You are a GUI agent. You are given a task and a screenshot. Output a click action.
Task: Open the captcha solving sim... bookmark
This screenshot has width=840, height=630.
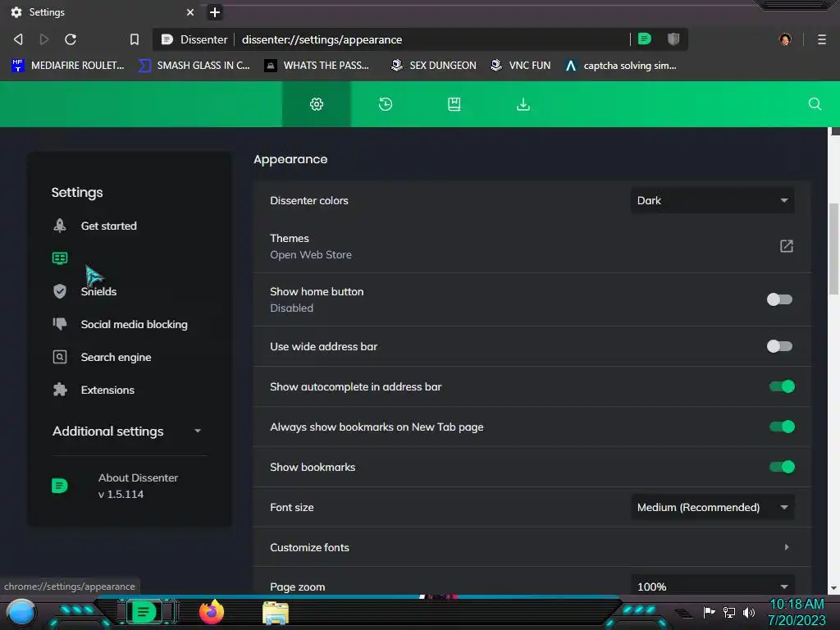621,66
